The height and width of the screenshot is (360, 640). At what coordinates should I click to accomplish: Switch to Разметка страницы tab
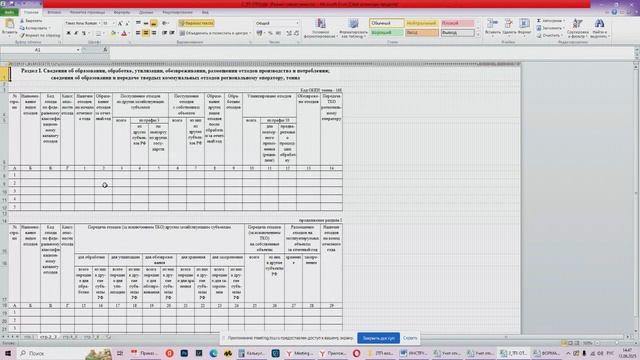87,12
